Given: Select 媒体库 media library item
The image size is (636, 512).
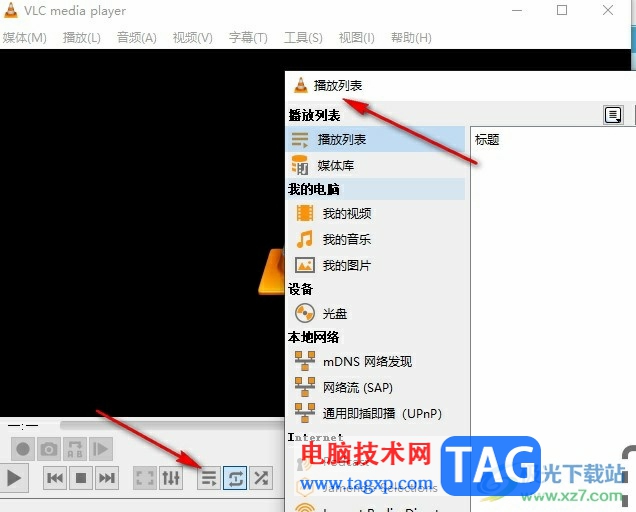Looking at the screenshot, I should [376, 166].
